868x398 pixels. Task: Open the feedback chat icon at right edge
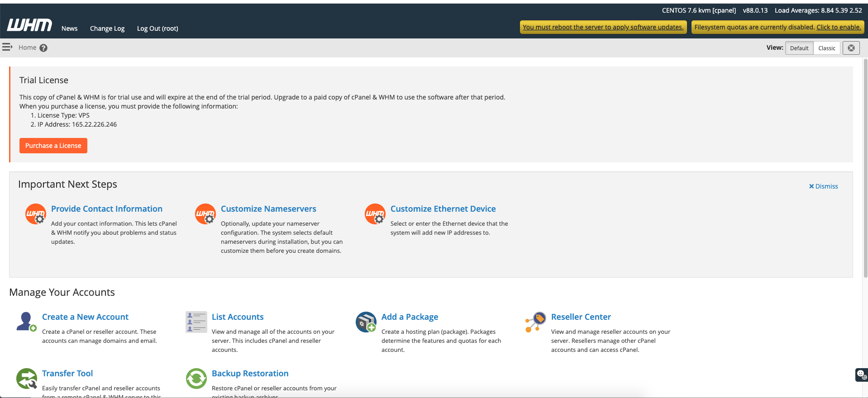pos(862,375)
